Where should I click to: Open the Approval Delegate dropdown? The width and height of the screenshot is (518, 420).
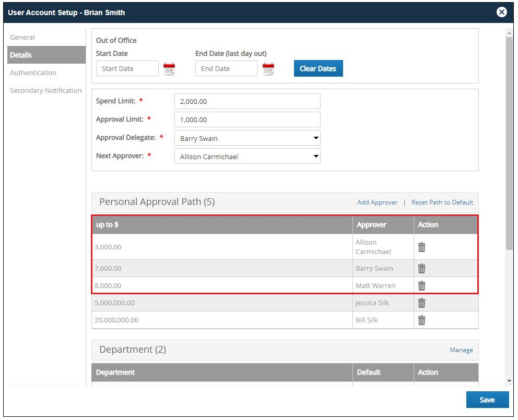point(314,138)
